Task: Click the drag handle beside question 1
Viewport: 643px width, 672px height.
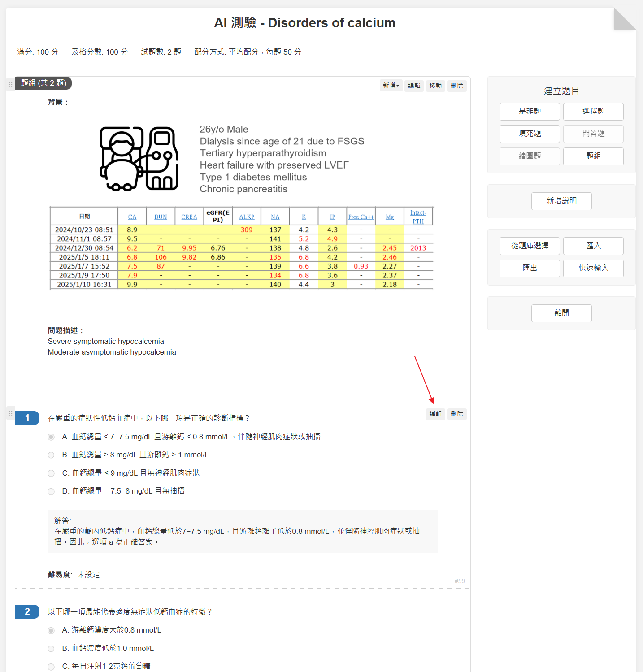Action: (x=10, y=413)
